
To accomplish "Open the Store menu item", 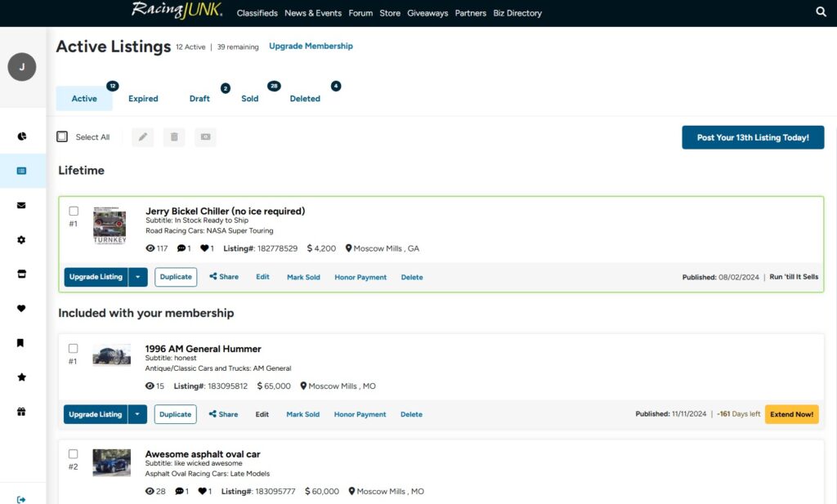I will tap(390, 13).
